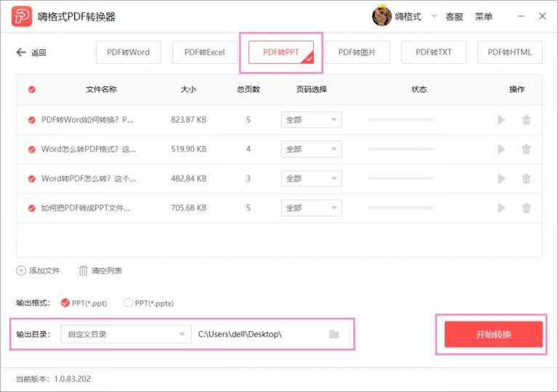Viewport: 558px width, 392px height.
Task: Start converting the Word怎么转PDF格式 file via play icon
Action: click(x=501, y=149)
